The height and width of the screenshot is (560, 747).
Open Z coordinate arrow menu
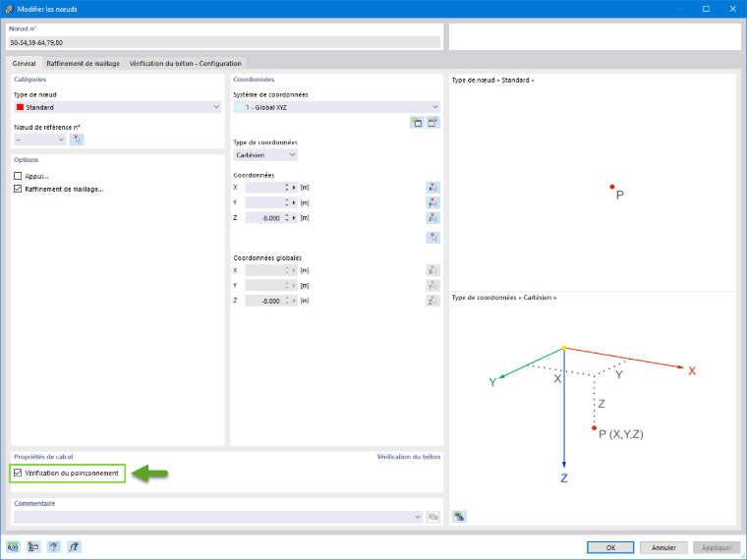point(294,218)
